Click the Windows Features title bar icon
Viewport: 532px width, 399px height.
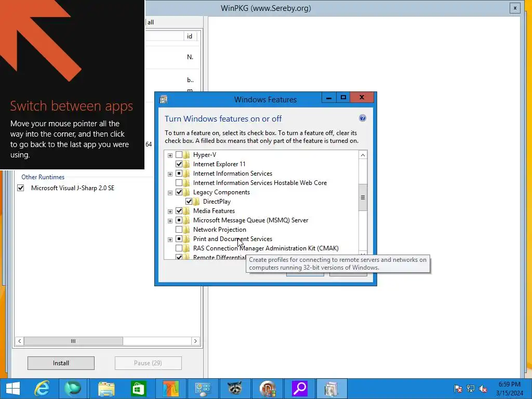(164, 99)
